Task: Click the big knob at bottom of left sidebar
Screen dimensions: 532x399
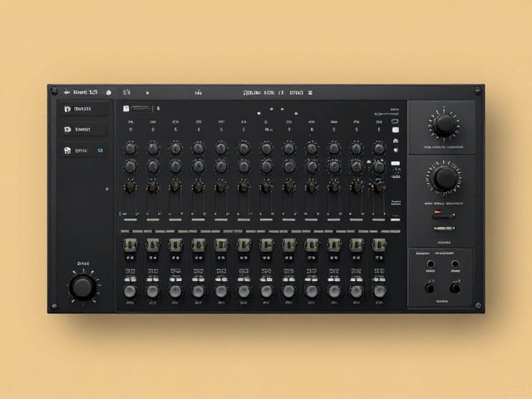Action: [83, 287]
